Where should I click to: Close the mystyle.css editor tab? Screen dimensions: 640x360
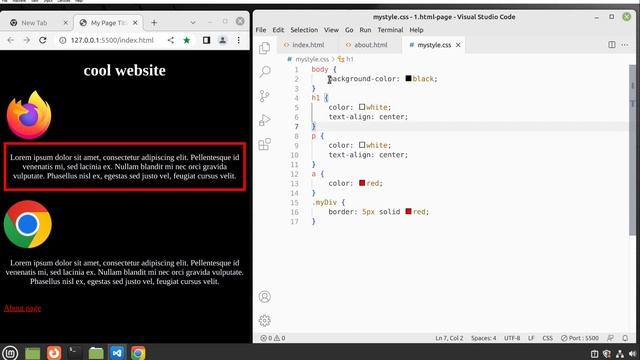458,45
